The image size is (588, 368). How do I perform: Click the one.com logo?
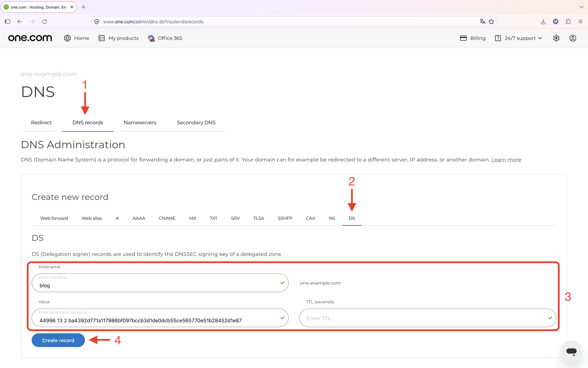pos(30,38)
